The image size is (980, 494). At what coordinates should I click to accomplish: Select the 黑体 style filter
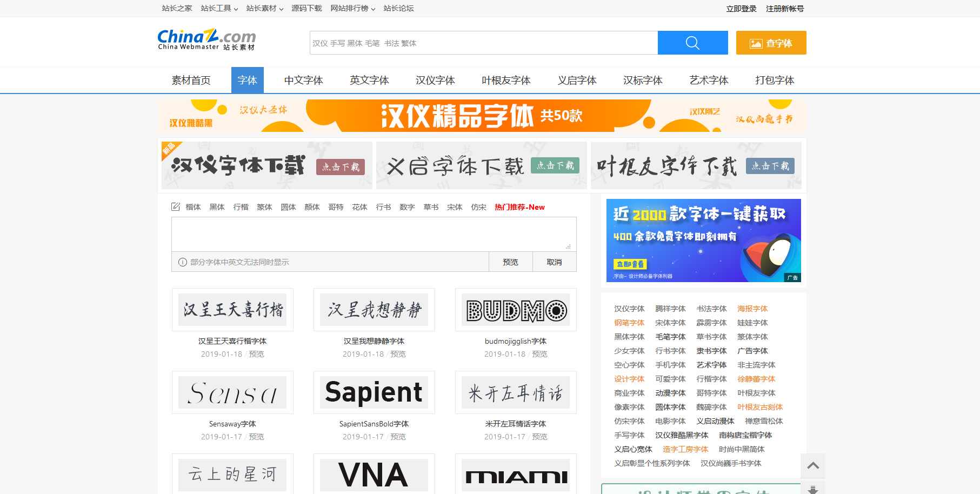coord(217,207)
